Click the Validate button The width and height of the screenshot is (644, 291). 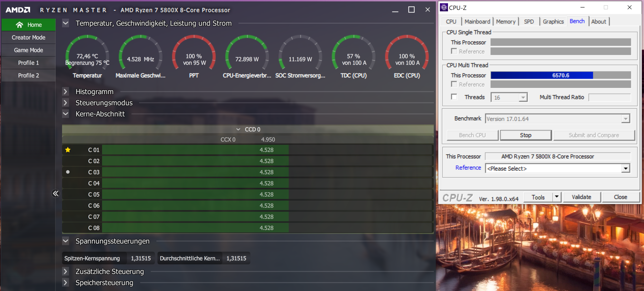click(x=581, y=197)
